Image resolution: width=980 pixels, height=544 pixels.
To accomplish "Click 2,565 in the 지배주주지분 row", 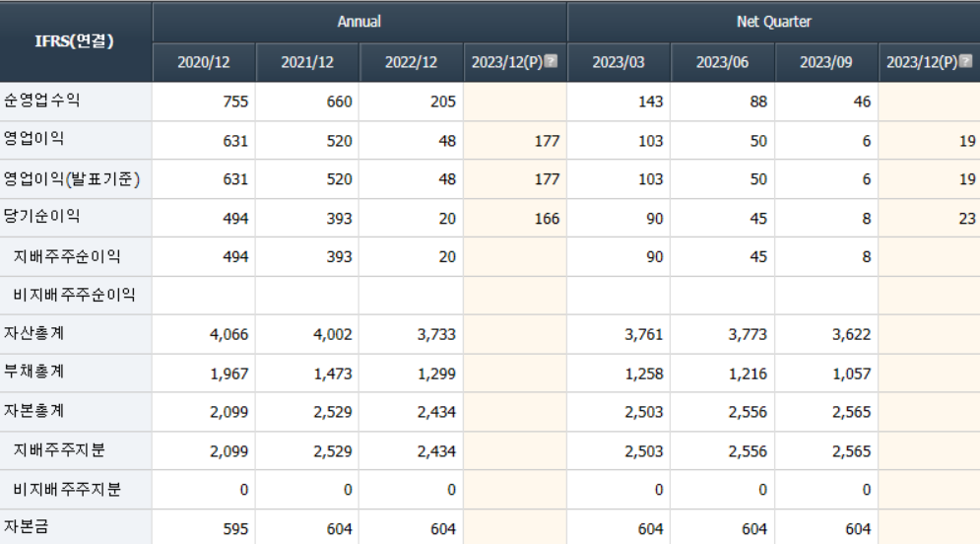I will coord(851,452).
